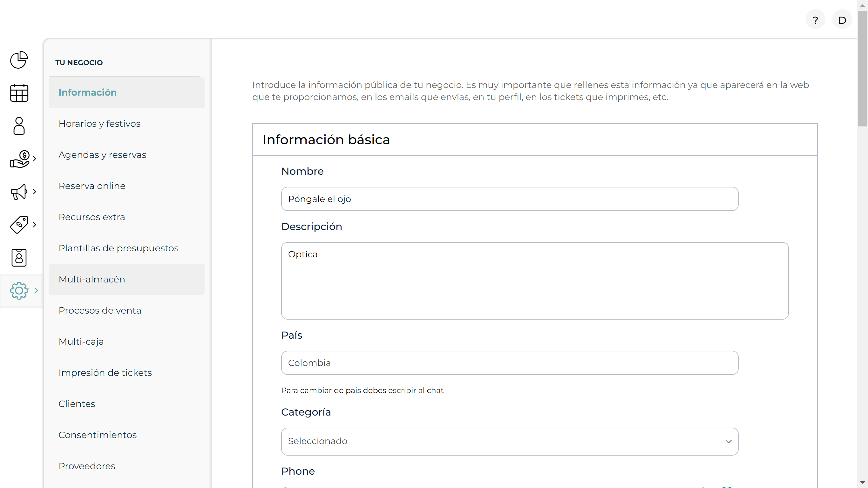Expand the marketing megaphone chevron
Viewport: 868px width, 488px height.
(34, 192)
